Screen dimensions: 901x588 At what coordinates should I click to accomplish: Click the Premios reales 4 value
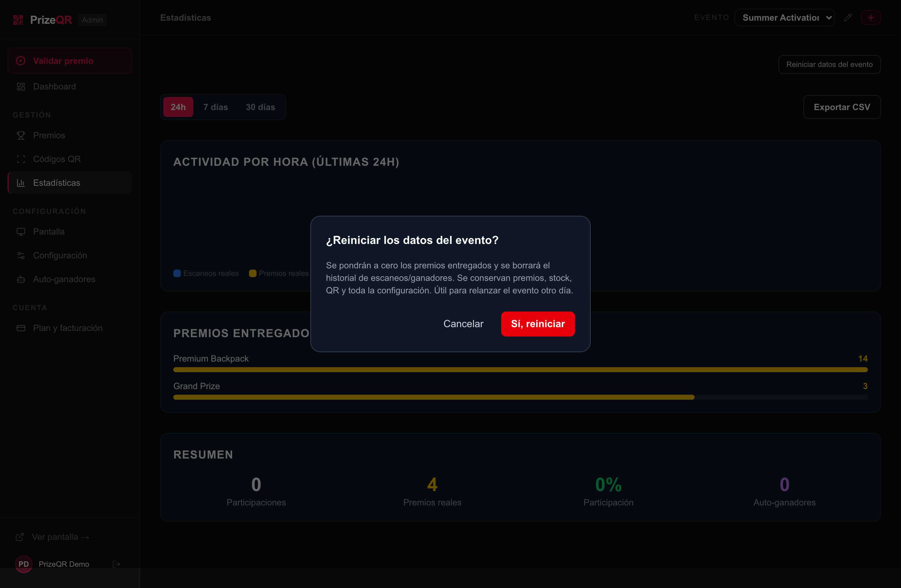pyautogui.click(x=432, y=485)
